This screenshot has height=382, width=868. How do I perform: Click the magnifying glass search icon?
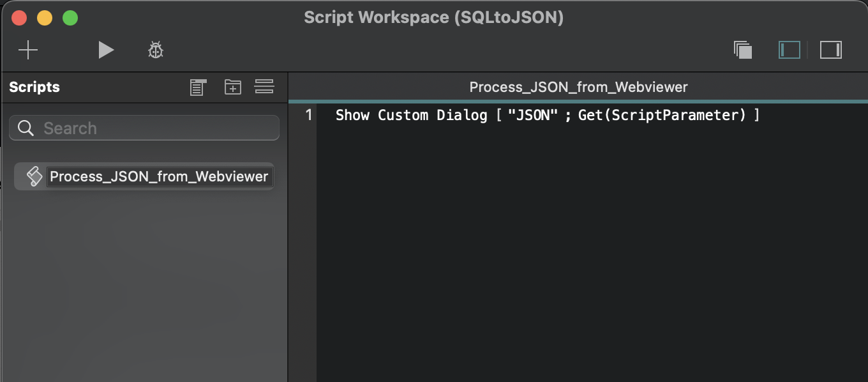pyautogui.click(x=26, y=128)
